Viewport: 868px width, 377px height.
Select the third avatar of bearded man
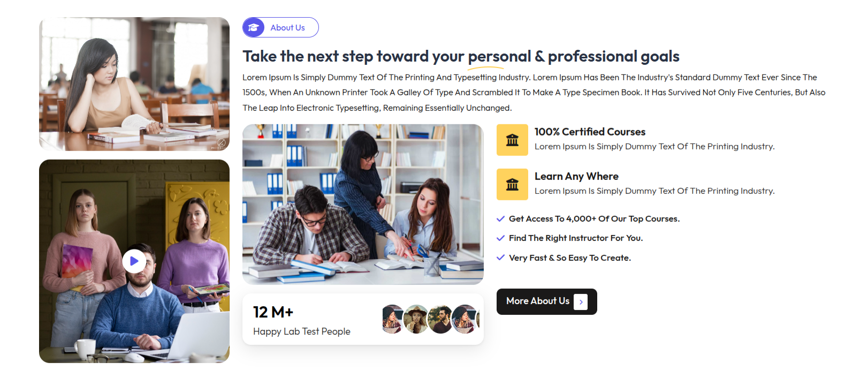(440, 319)
